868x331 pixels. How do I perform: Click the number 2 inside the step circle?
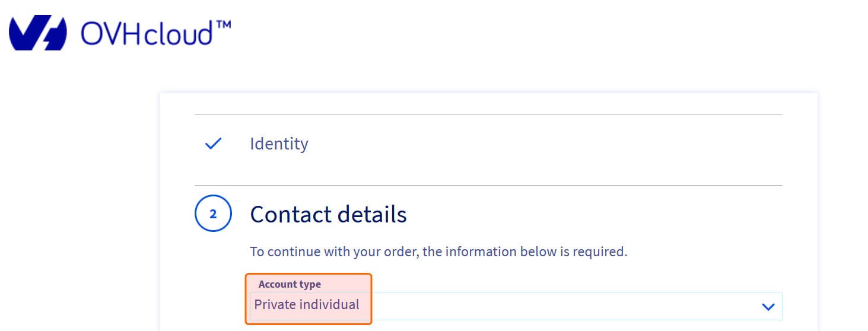tap(213, 214)
